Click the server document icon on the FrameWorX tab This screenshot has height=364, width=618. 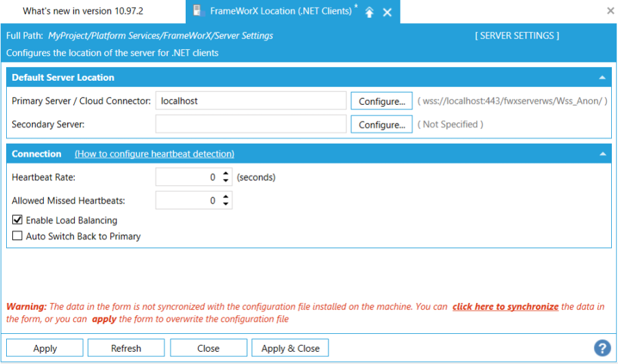pyautogui.click(x=199, y=11)
